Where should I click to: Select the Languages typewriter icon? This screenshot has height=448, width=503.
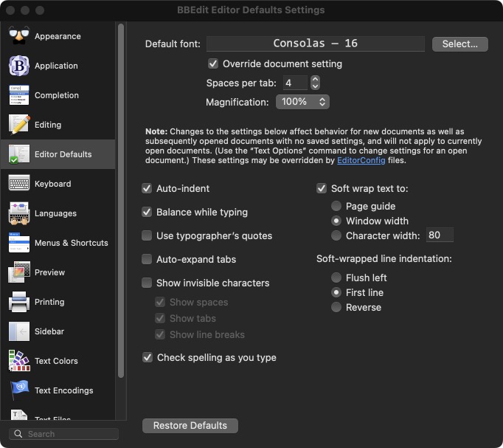click(x=19, y=213)
